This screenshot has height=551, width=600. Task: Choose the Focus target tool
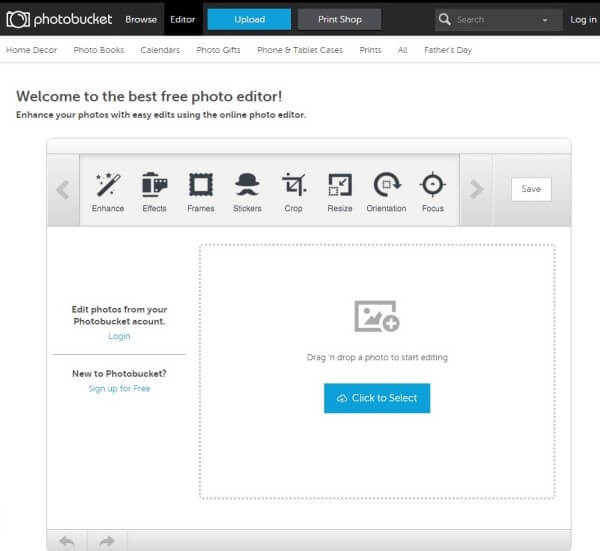[x=433, y=192]
